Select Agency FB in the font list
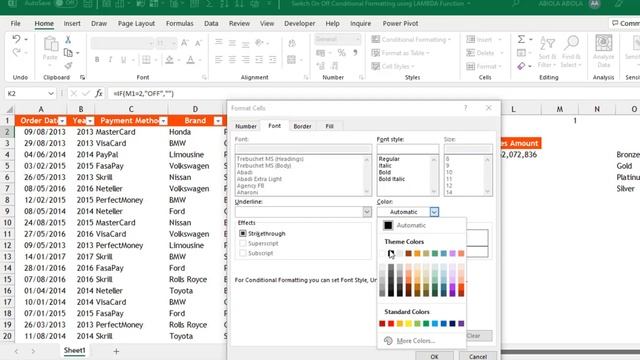Viewport: 640px width, 360px height. [x=250, y=186]
